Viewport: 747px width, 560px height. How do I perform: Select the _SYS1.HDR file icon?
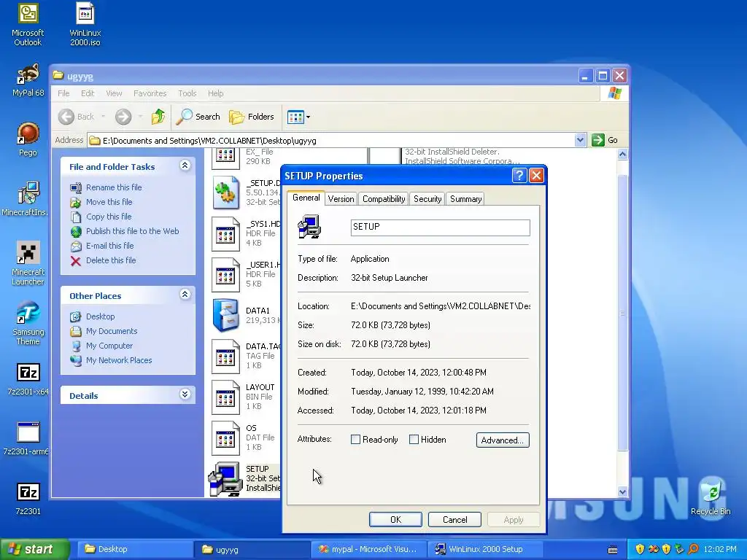coord(225,234)
